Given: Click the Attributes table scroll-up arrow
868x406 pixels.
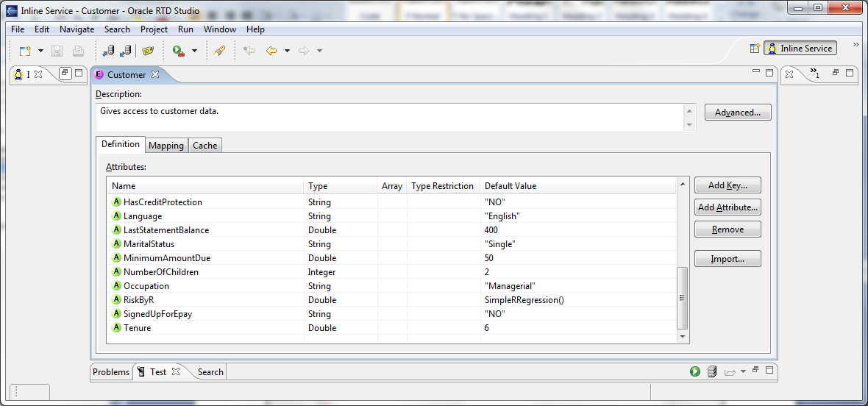Looking at the screenshot, I should [682, 184].
